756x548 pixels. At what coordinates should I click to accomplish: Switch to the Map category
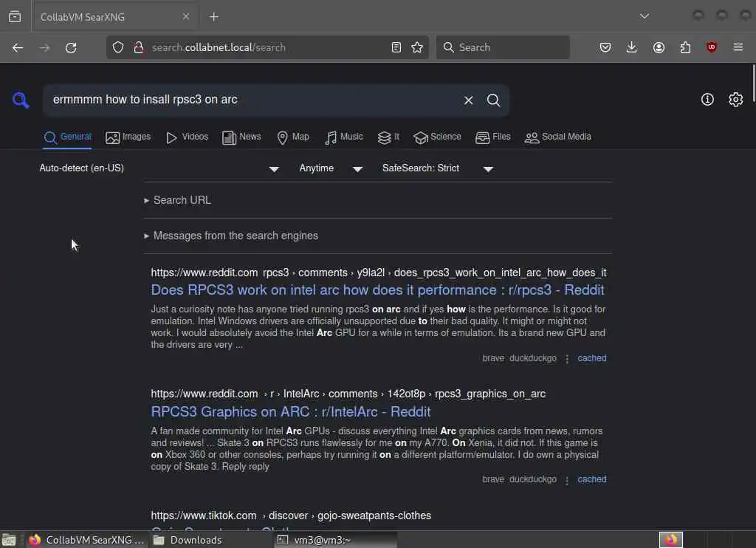pyautogui.click(x=293, y=137)
